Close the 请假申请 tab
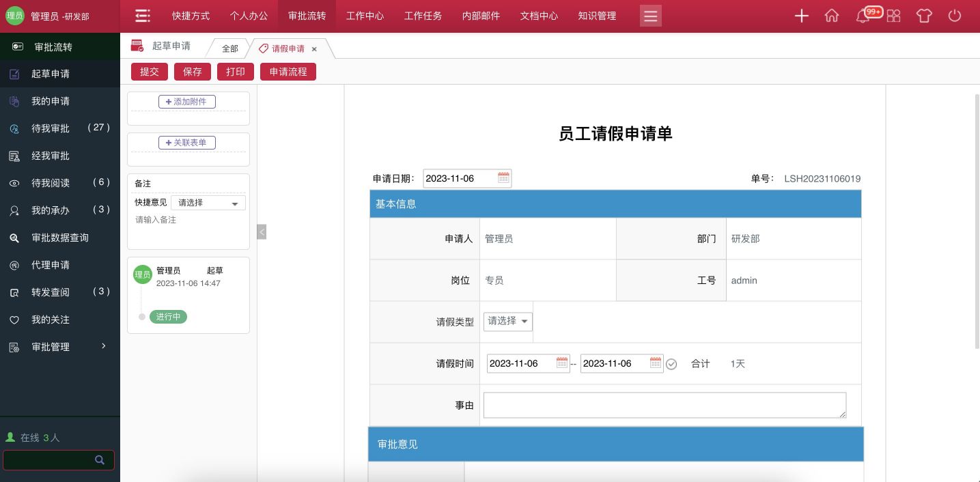Screen dimensions: 980x482 point(314,49)
